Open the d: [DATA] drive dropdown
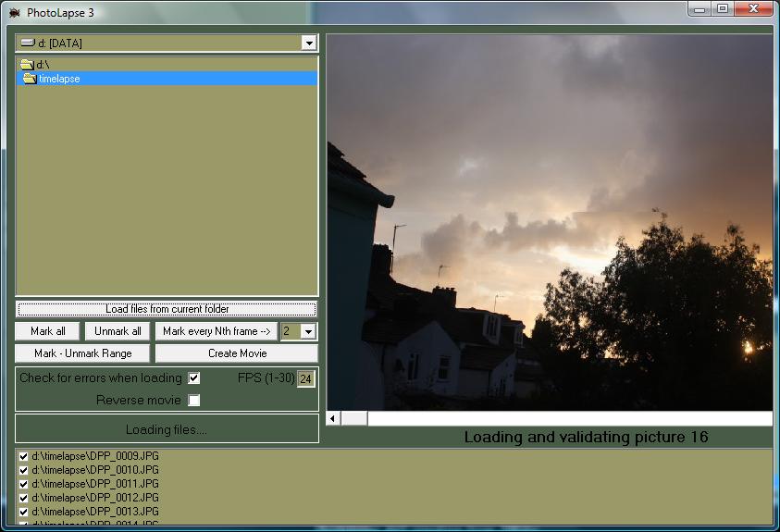 [x=309, y=43]
